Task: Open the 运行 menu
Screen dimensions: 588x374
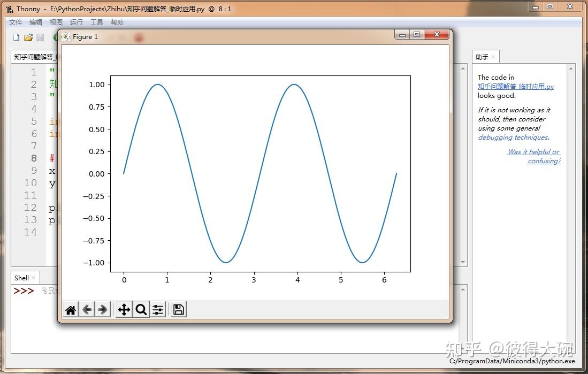Action: 75,22
